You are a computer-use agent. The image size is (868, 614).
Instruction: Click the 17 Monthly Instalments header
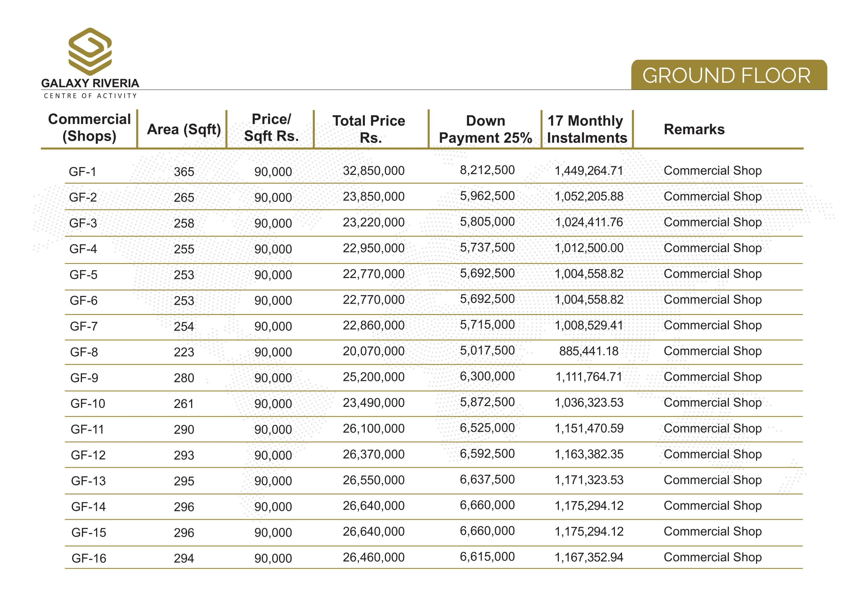(x=587, y=129)
